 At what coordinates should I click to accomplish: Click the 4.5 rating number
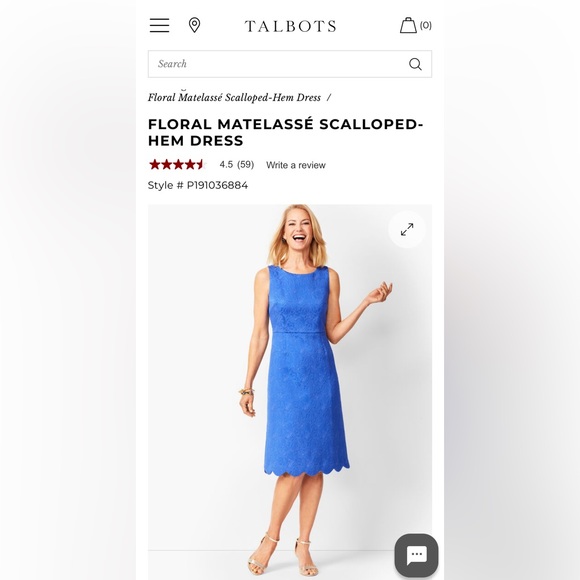(226, 164)
